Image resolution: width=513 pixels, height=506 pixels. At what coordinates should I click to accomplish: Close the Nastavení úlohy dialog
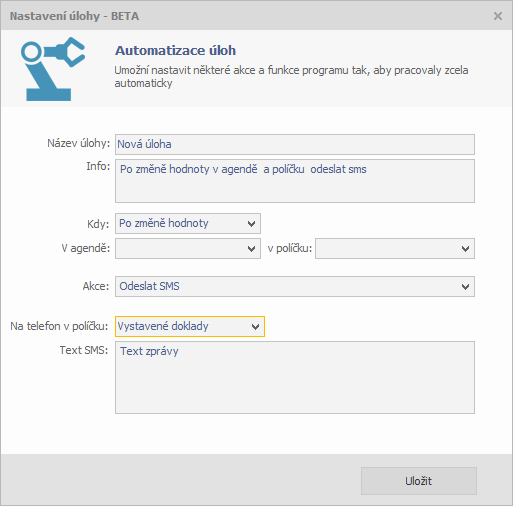(x=498, y=16)
